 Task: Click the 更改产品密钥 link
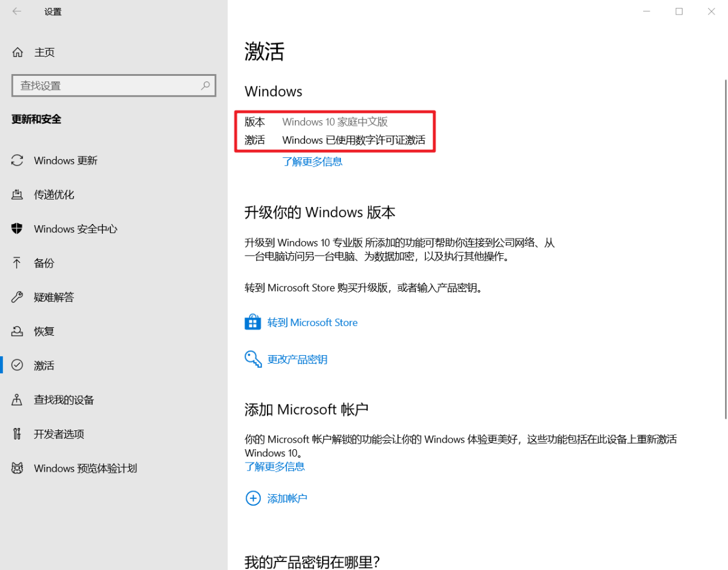[297, 359]
